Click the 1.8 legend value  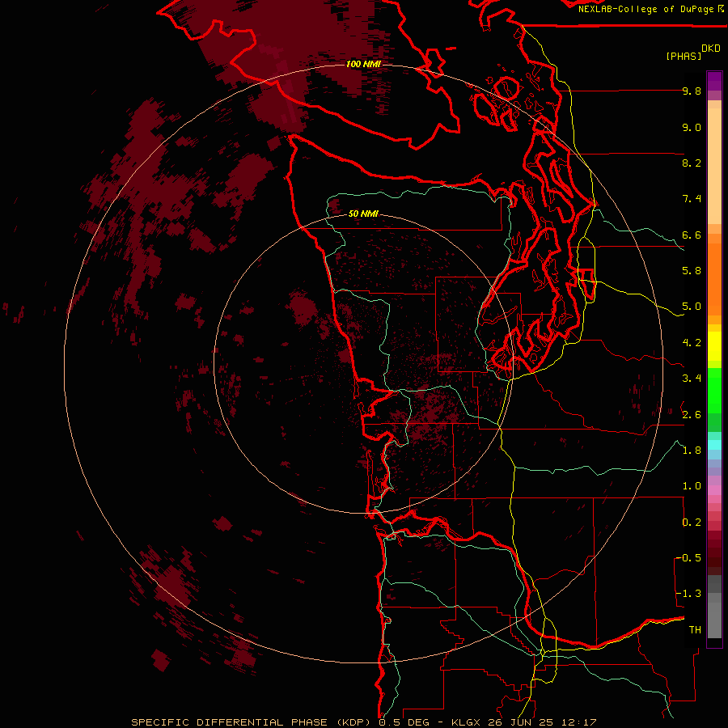(x=692, y=451)
